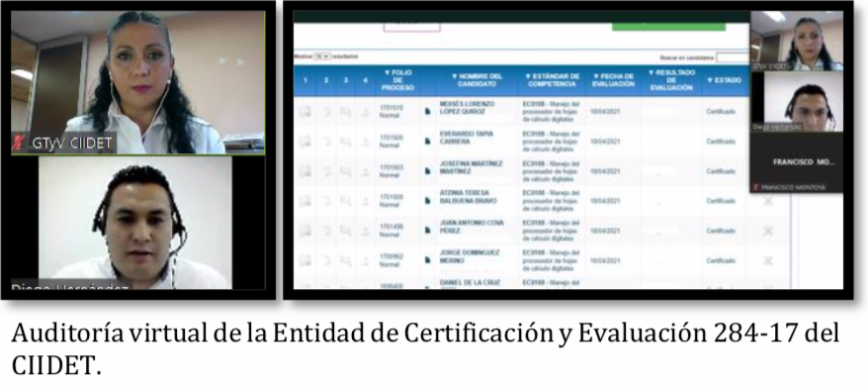Image resolution: width=868 pixels, height=385 pixels.
Task: Sort by Estándar de Competencia column
Action: (552, 80)
